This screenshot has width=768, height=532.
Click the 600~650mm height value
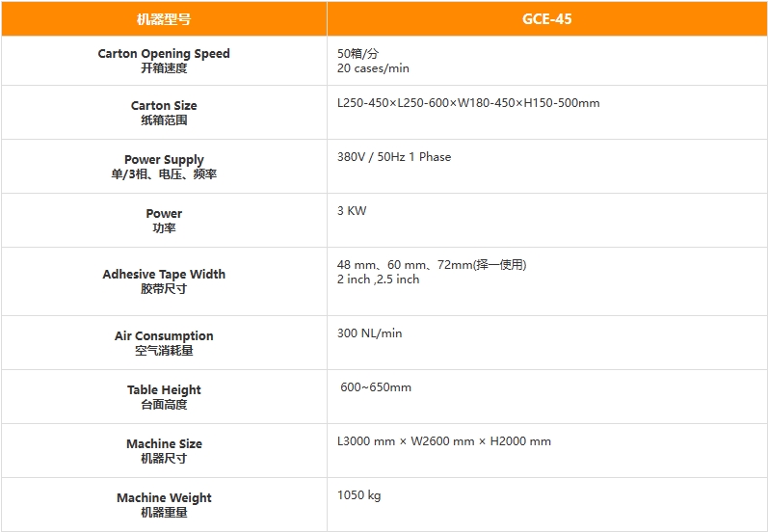pos(376,387)
